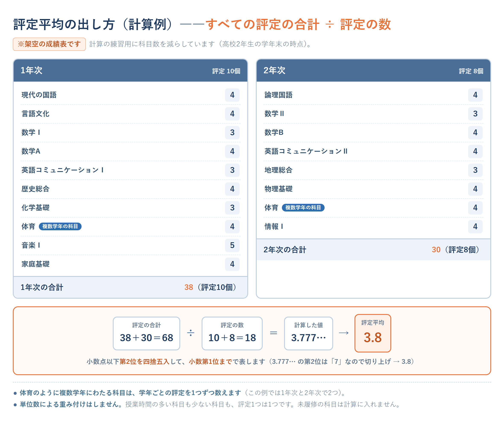The image size is (504, 423).
Task: Click the すべての評定の合計 ÷ 評定の数 heading
Action: pyautogui.click(x=298, y=25)
